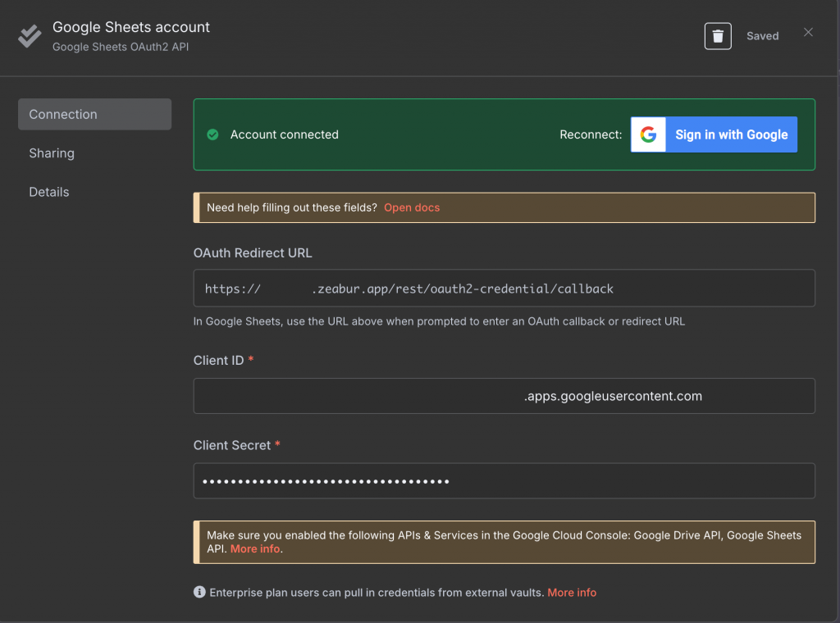Open More info link about external vaults
The height and width of the screenshot is (623, 840).
click(572, 592)
